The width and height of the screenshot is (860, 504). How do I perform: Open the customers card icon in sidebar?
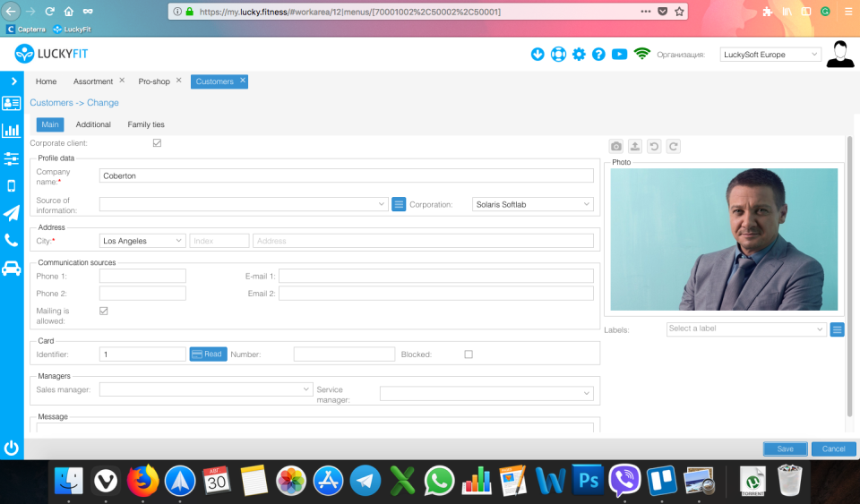point(12,103)
